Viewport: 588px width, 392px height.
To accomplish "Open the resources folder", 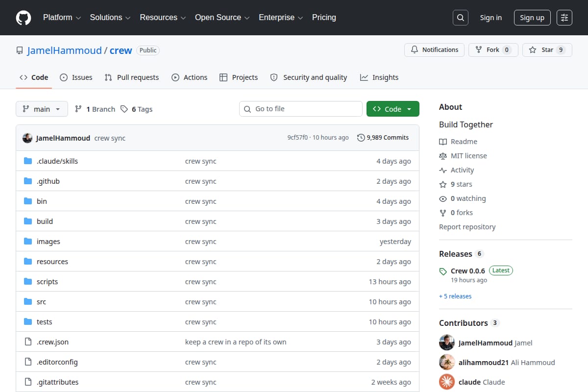I will click(52, 262).
